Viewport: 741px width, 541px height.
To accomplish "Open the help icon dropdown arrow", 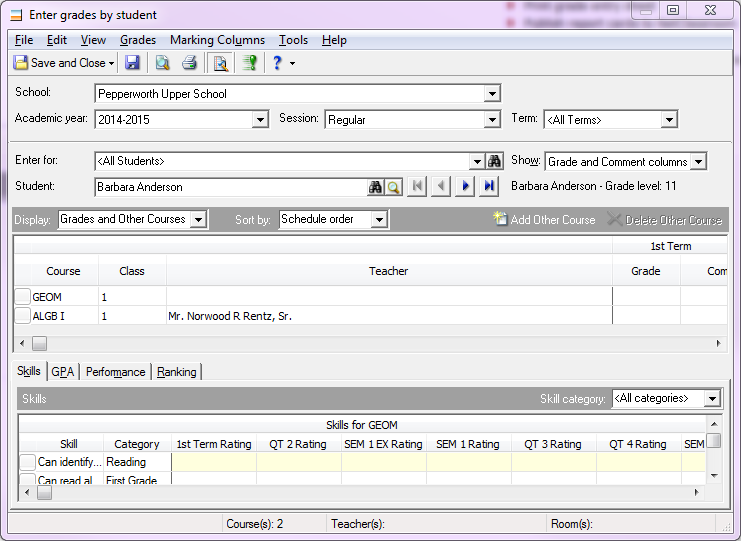I will click(x=293, y=63).
